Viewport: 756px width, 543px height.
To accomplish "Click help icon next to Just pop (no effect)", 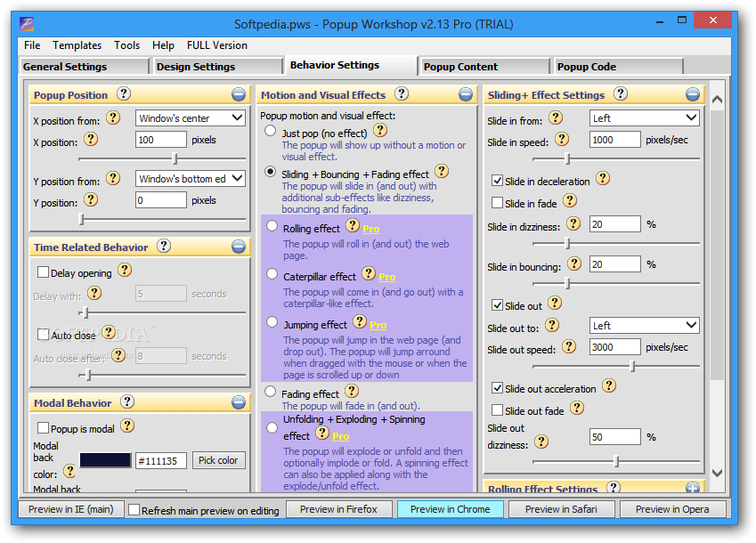I will (380, 130).
